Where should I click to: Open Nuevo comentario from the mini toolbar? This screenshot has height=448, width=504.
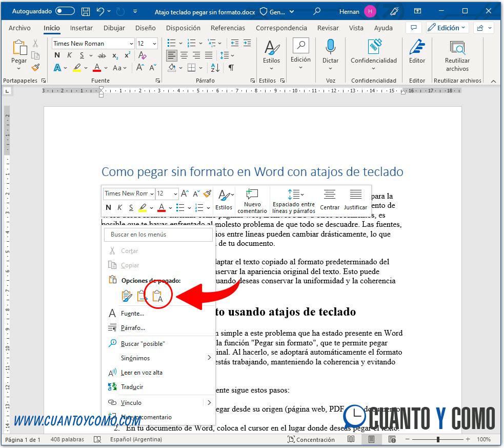click(252, 200)
